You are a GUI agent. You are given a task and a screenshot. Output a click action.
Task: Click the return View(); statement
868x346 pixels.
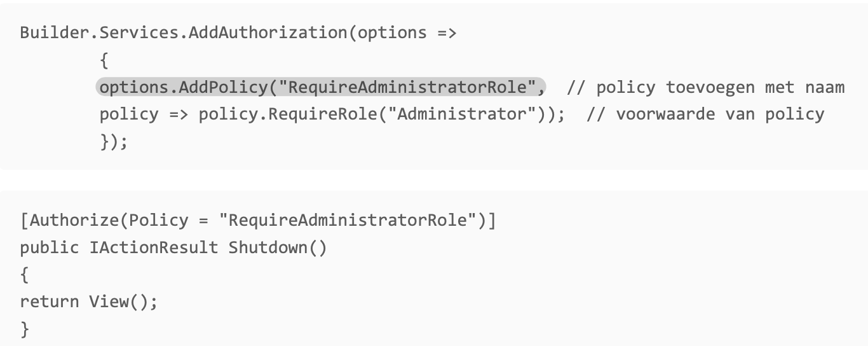point(88,301)
